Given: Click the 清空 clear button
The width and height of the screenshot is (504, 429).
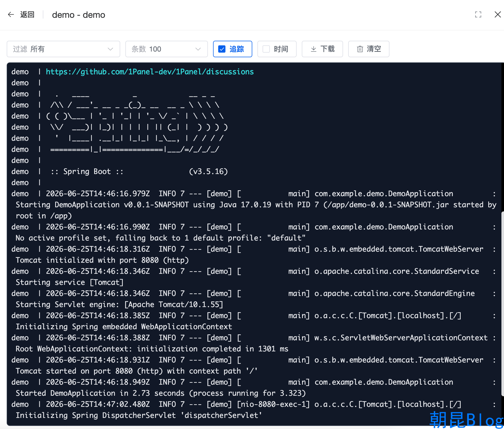Looking at the screenshot, I should point(369,49).
